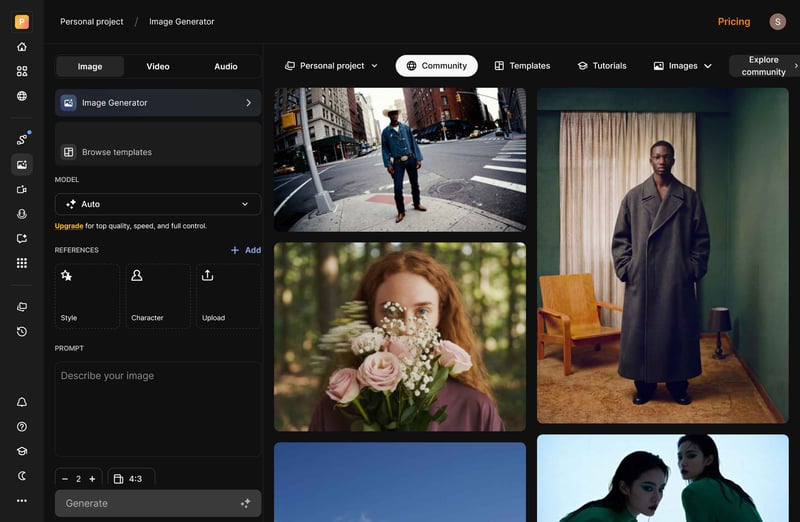Click the Pricing link
The width and height of the screenshot is (800, 522).
733,22
